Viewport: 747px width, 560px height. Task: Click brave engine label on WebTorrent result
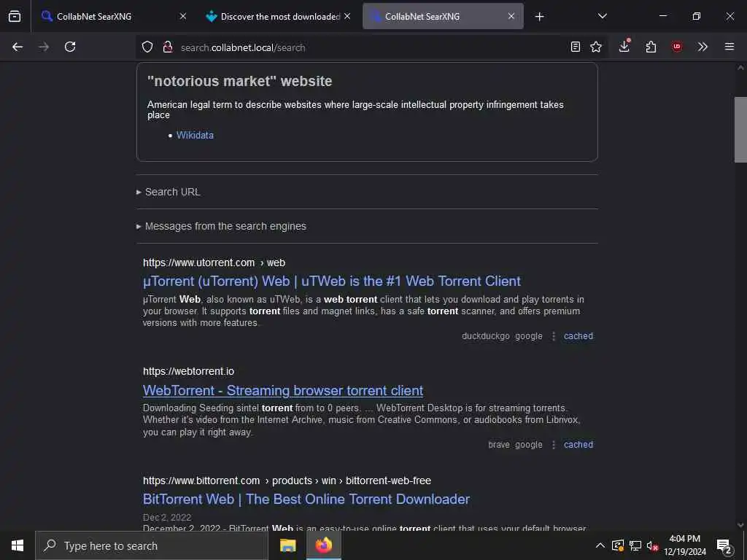499,445
